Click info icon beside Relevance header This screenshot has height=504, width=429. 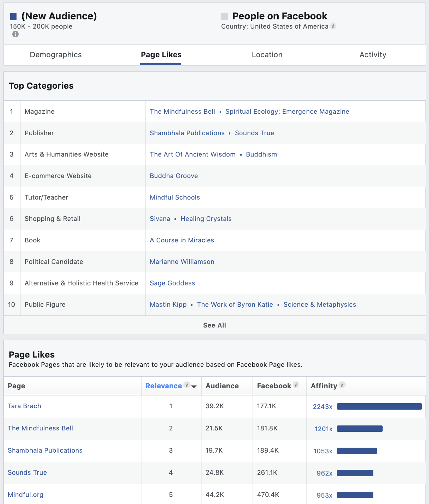click(187, 384)
